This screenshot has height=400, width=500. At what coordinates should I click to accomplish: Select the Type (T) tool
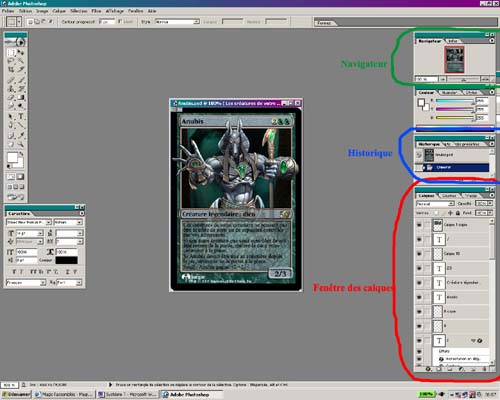(x=21, y=116)
